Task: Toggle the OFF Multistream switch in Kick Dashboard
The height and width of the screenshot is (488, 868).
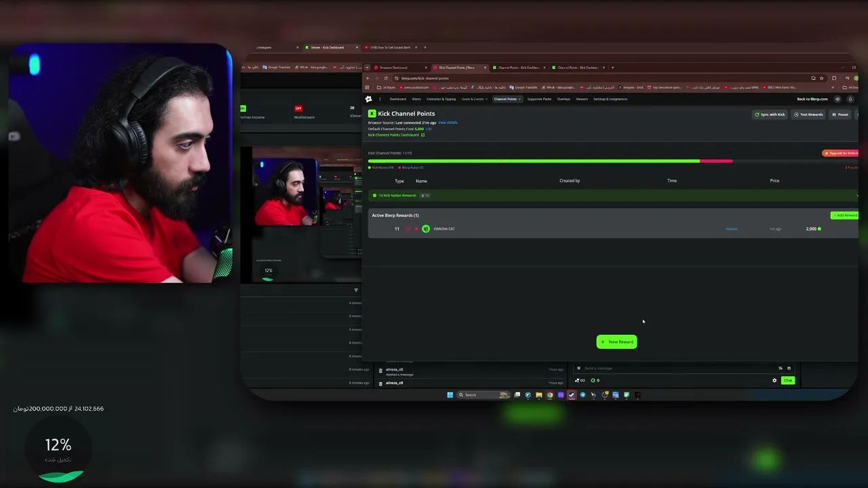Action: (x=298, y=108)
